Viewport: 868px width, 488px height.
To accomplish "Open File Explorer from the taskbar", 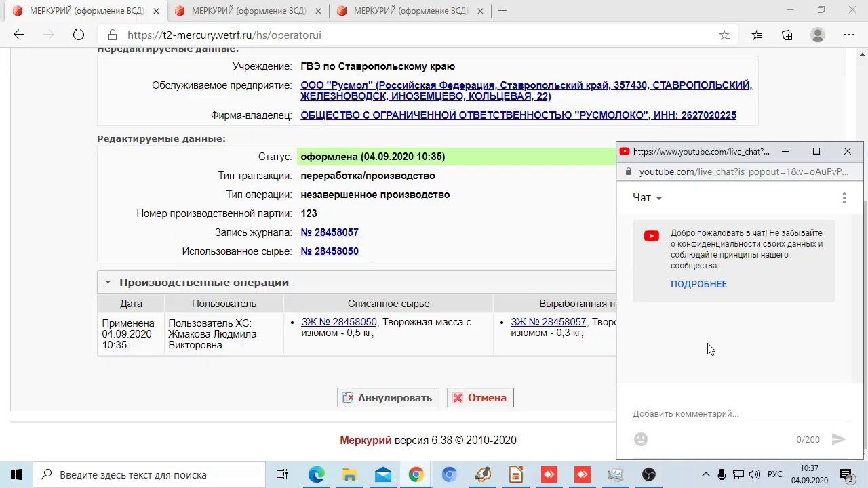I will click(349, 474).
